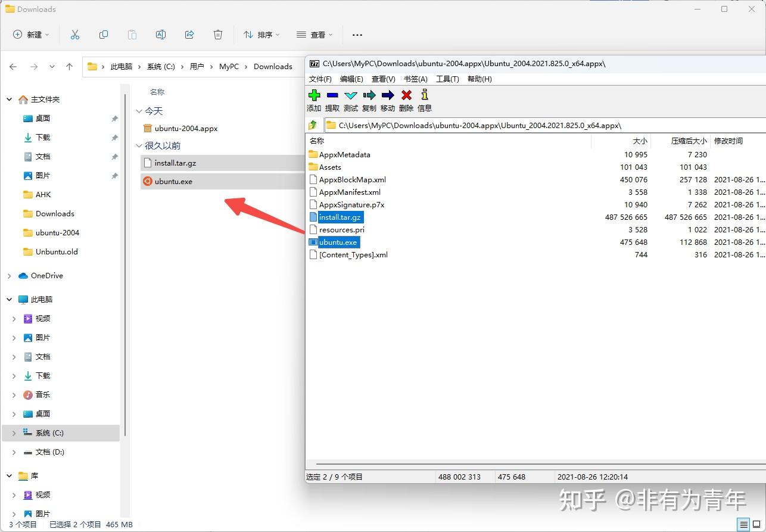Open the New (新建) dropdown in Explorer
This screenshot has width=766, height=532.
[x=31, y=35]
